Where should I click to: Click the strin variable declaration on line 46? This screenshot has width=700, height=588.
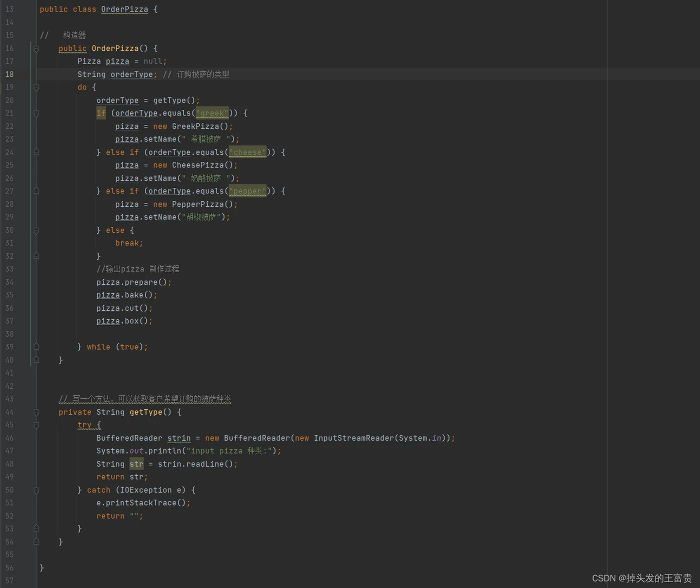(x=179, y=438)
